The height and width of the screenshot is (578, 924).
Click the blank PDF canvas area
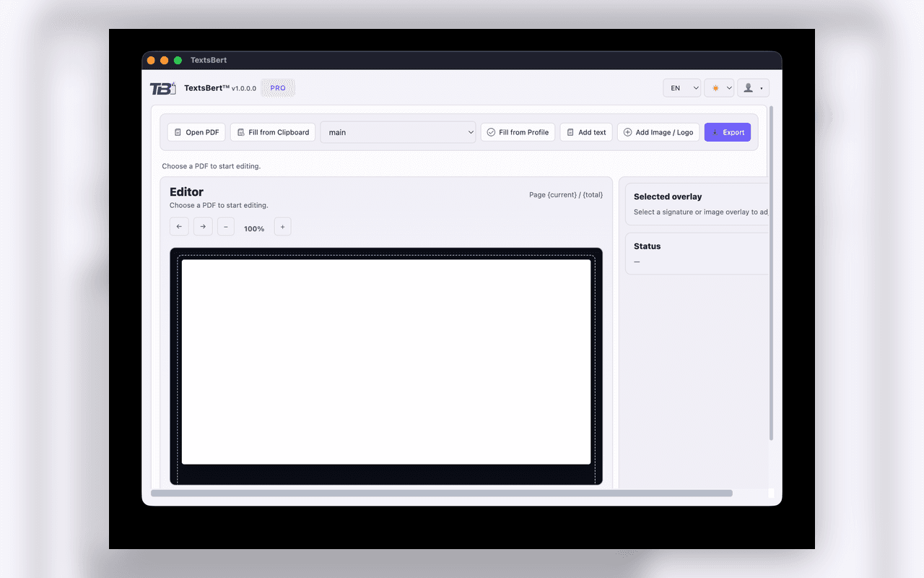(x=386, y=361)
